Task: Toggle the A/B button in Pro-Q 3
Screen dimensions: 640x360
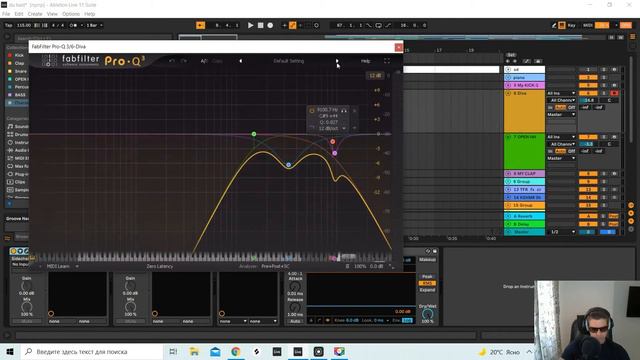Action: tap(204, 61)
